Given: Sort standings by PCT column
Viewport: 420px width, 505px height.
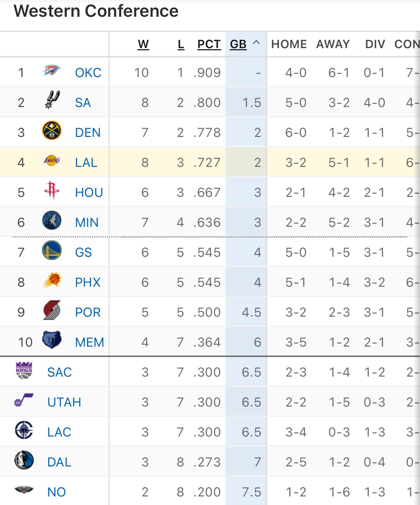Looking at the screenshot, I should [209, 44].
